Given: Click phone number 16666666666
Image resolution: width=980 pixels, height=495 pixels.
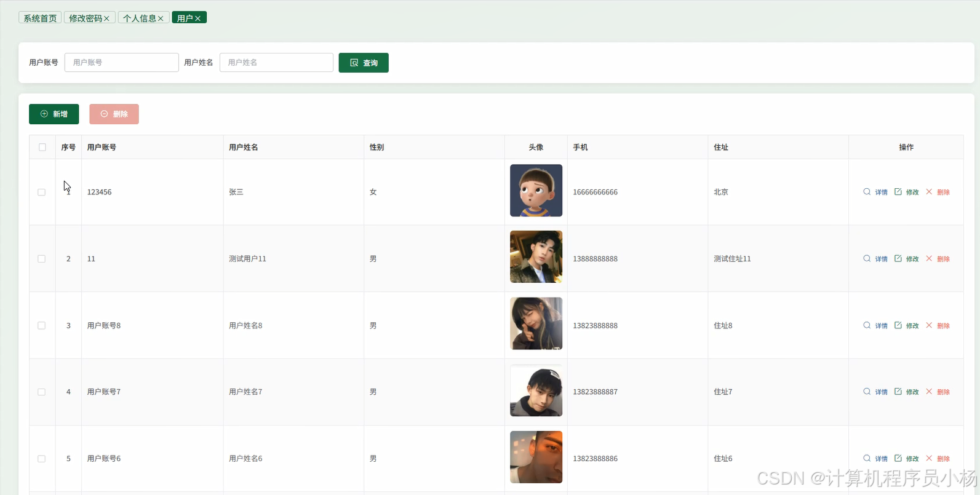Looking at the screenshot, I should [595, 192].
